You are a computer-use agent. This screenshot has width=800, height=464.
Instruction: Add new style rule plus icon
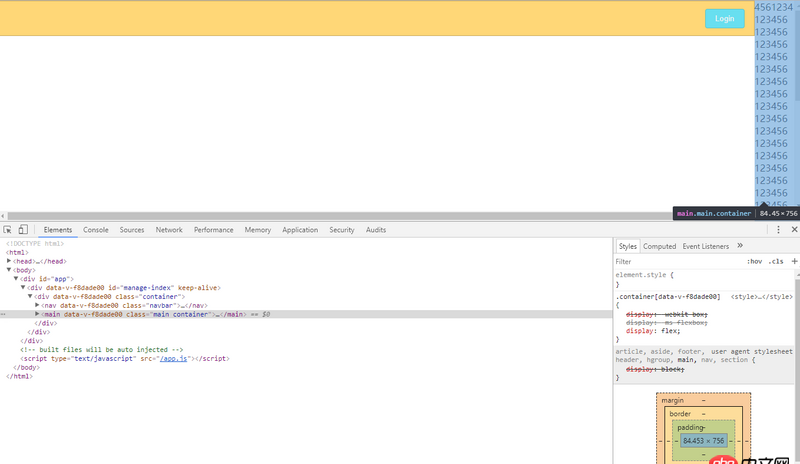(794, 261)
